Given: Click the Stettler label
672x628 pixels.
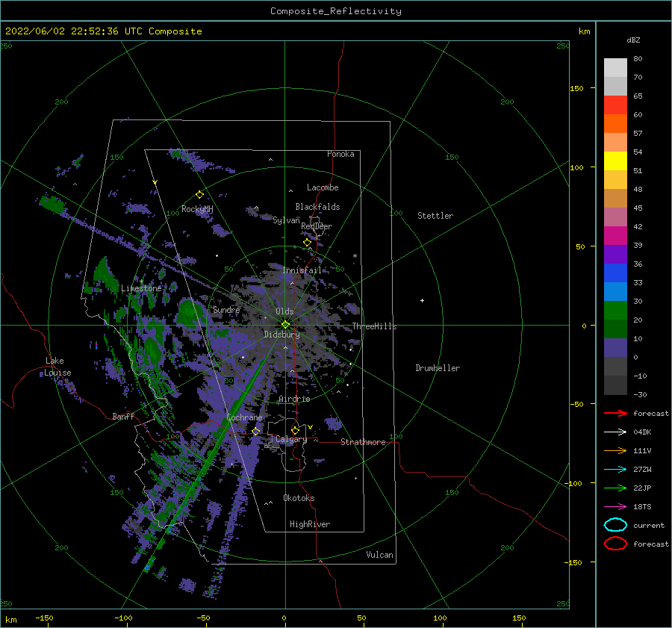Looking at the screenshot, I should pyautogui.click(x=435, y=216).
